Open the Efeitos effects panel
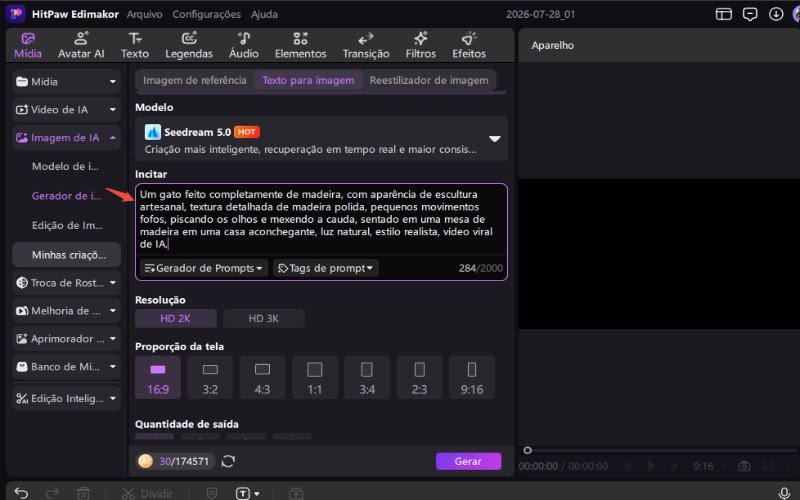The width and height of the screenshot is (800, 500). [x=469, y=45]
